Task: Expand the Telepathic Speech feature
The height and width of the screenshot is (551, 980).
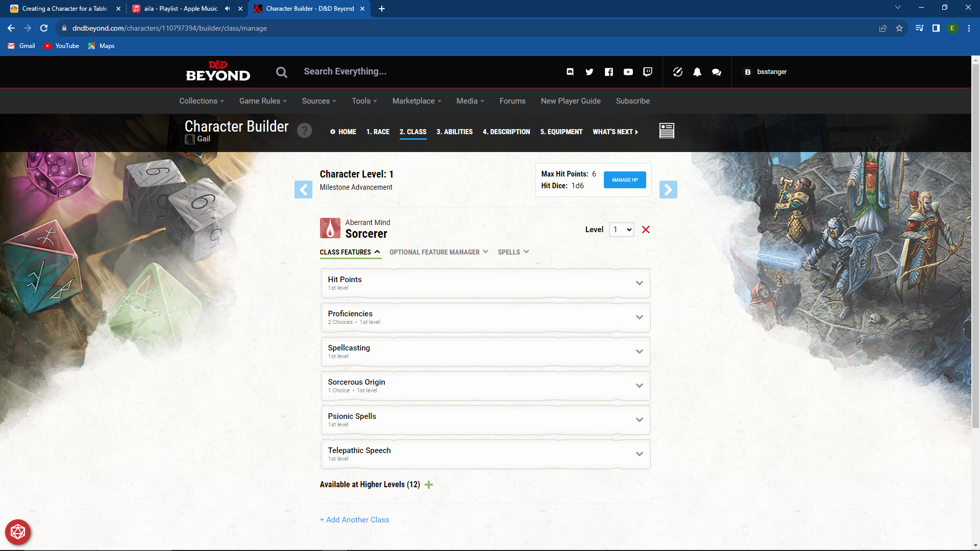Action: click(x=485, y=454)
